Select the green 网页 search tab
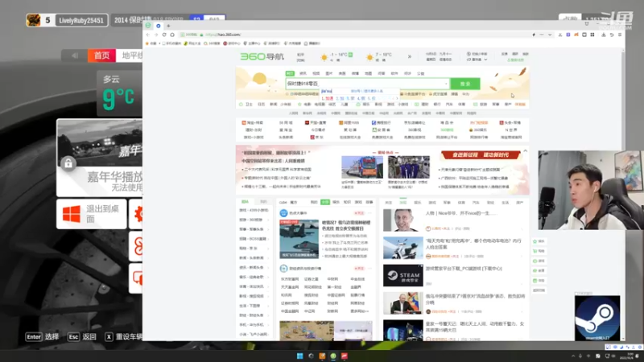This screenshot has width=644, height=362. 290,73
